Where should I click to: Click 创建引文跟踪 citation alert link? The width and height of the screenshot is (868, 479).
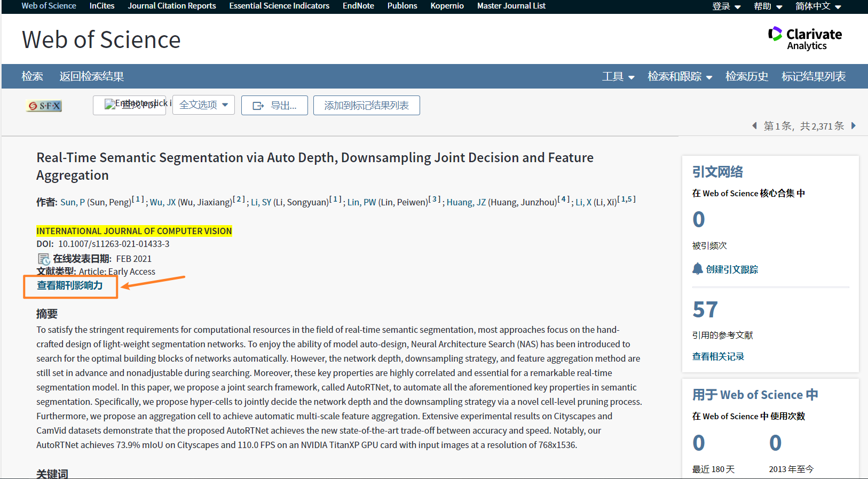732,269
